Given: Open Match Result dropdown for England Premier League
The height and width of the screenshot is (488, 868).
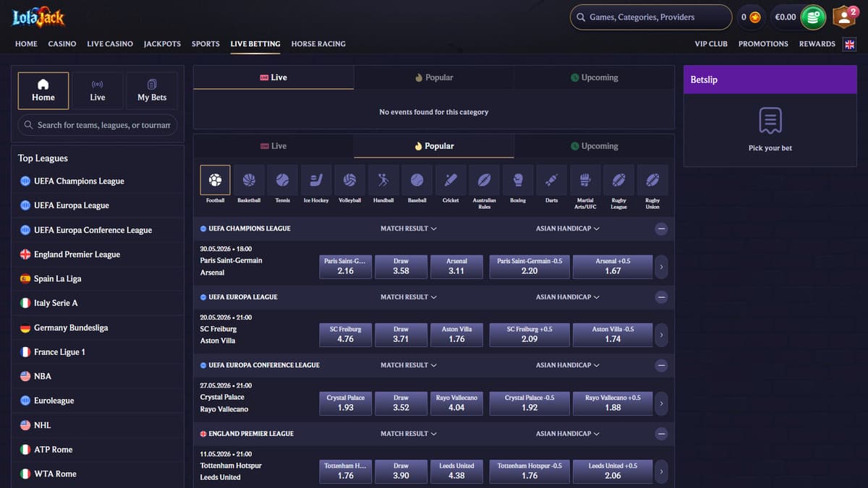Looking at the screenshot, I should coord(409,434).
